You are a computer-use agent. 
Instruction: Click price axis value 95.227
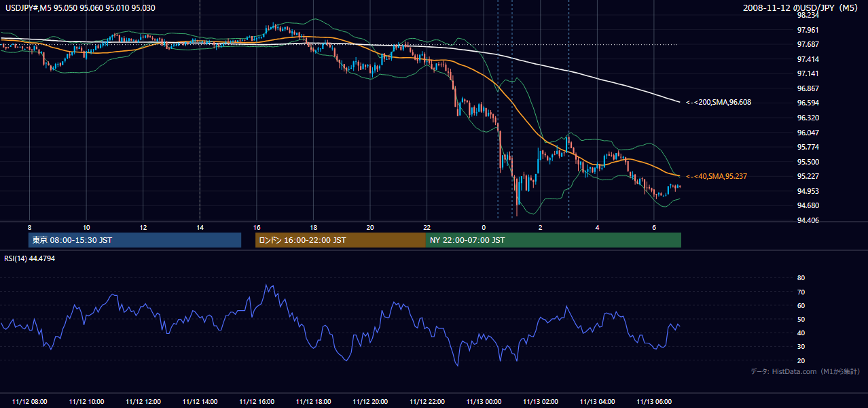pyautogui.click(x=808, y=176)
